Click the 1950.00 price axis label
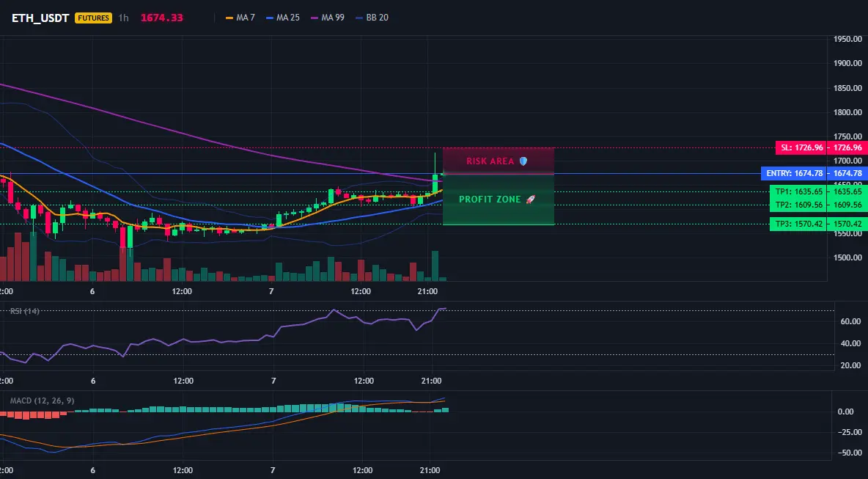Viewport: 868px width, 479px height. click(848, 40)
